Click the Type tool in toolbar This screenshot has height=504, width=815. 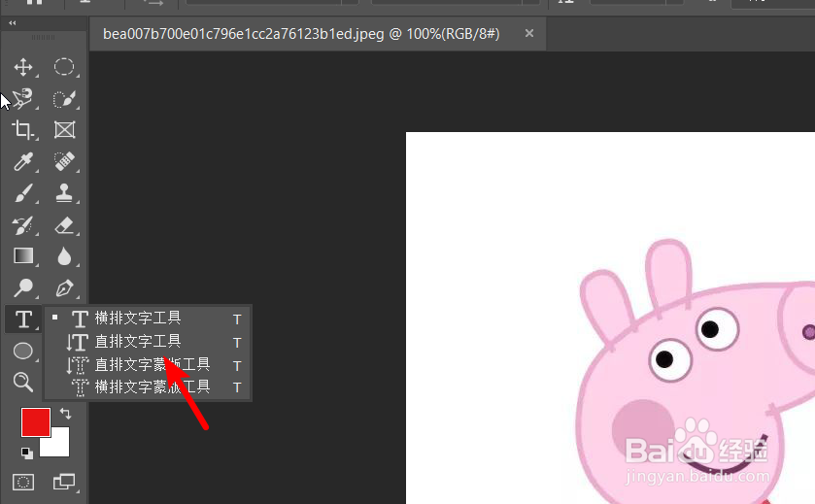click(23, 319)
